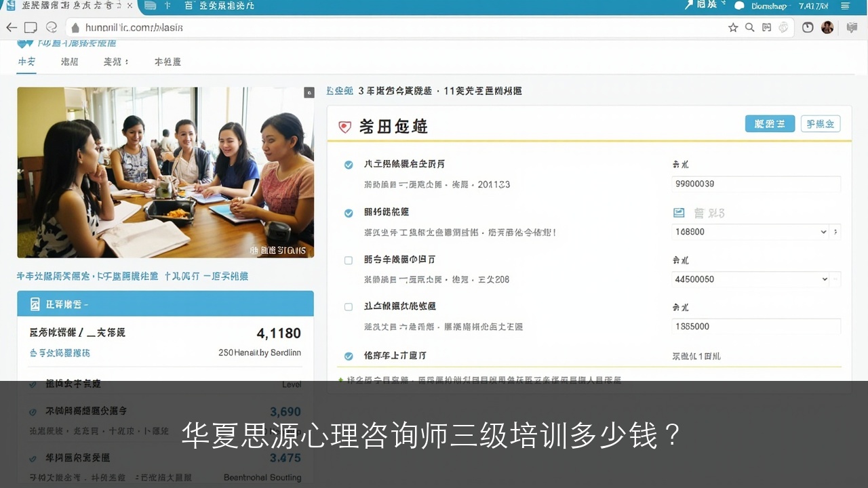The image size is (868, 488).
Task: Focus the browser address bar URL
Action: tap(134, 28)
